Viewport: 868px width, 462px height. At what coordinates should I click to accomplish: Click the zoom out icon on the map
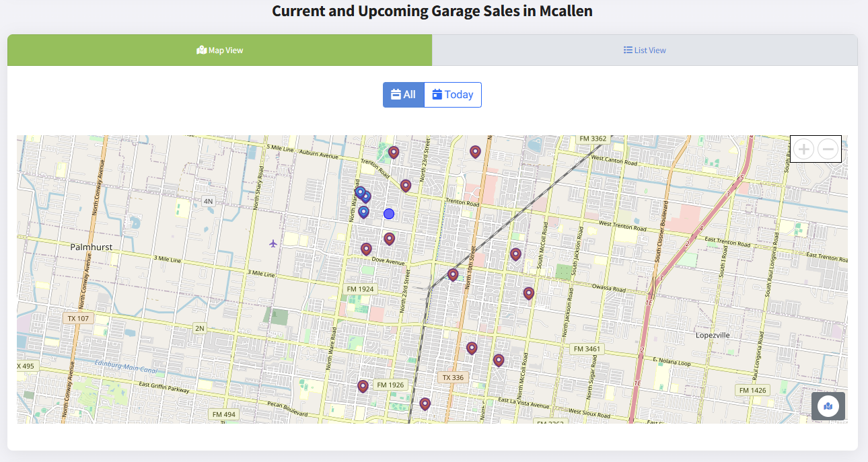[x=827, y=149]
